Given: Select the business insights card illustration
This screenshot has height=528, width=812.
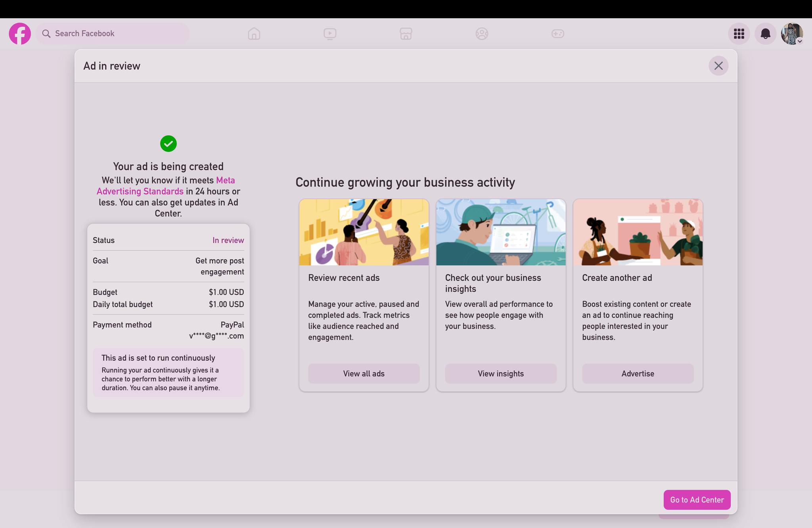Looking at the screenshot, I should tap(501, 232).
